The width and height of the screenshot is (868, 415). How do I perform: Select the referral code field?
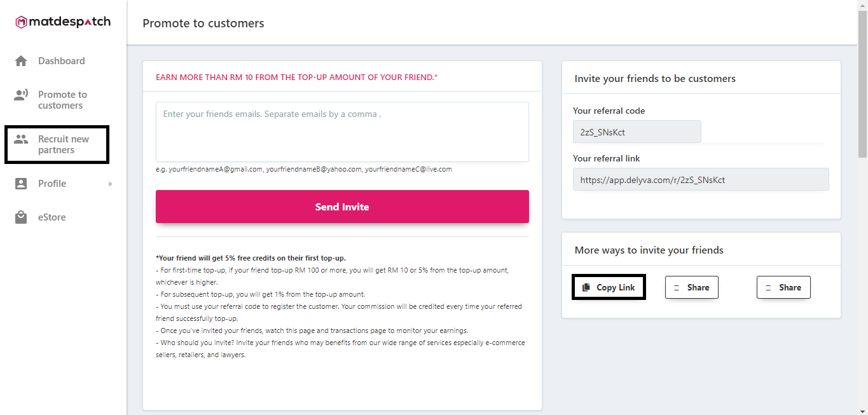pos(637,132)
